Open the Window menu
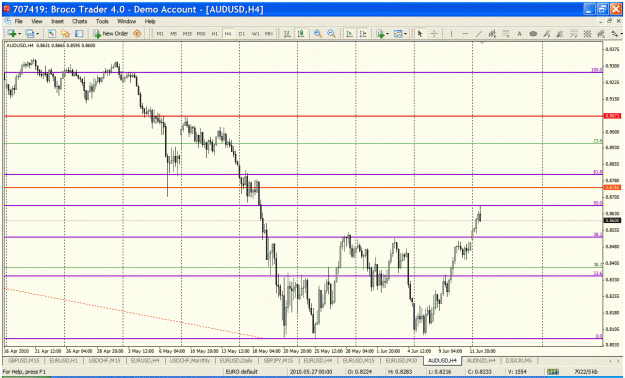Viewport: 625px width, 378px height. [x=127, y=22]
